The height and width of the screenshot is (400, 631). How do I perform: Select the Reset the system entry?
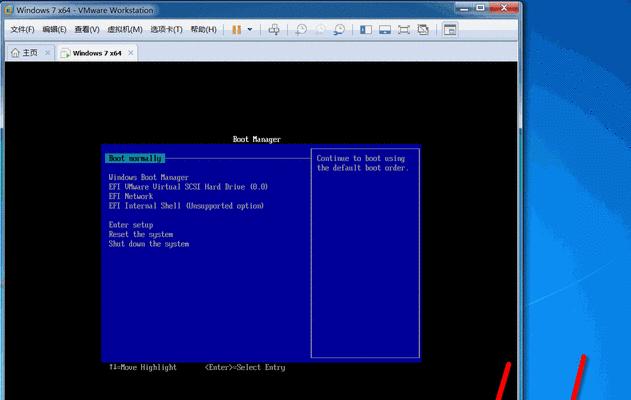(x=141, y=234)
